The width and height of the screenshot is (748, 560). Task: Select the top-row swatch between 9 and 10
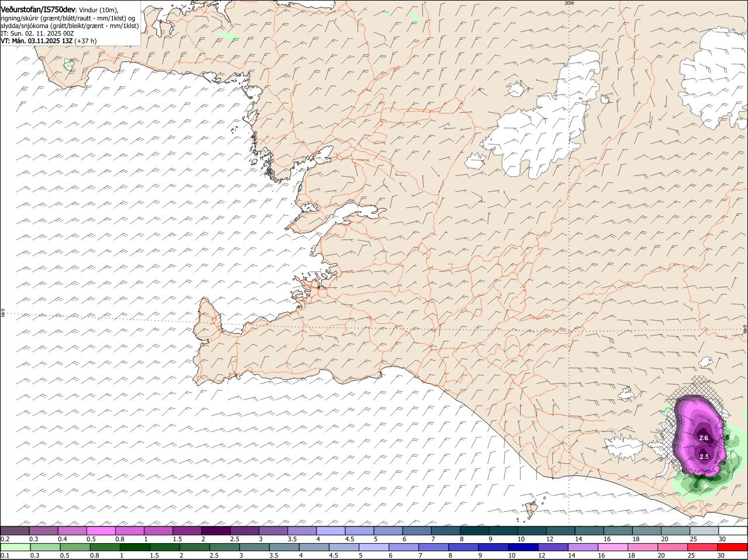(x=503, y=530)
